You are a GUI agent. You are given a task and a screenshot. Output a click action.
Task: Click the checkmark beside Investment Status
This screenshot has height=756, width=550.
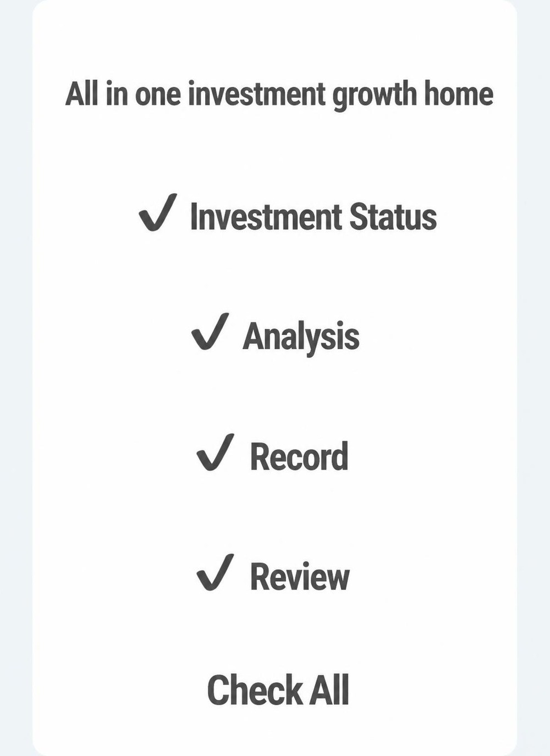click(158, 212)
